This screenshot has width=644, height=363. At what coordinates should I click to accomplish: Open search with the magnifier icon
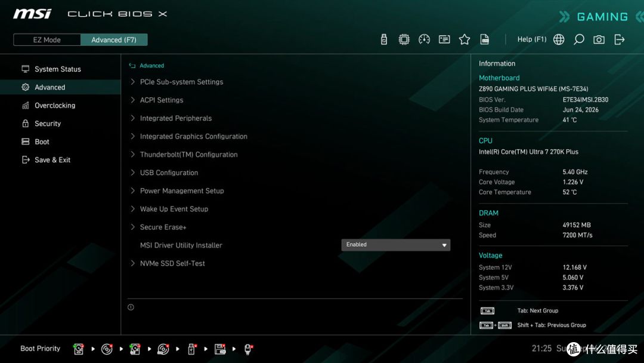pos(578,39)
